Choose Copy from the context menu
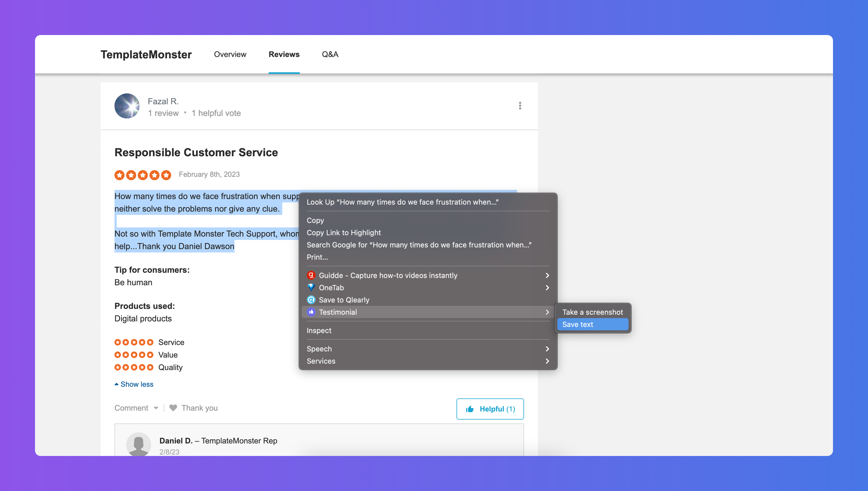The width and height of the screenshot is (868, 491). 428,220
